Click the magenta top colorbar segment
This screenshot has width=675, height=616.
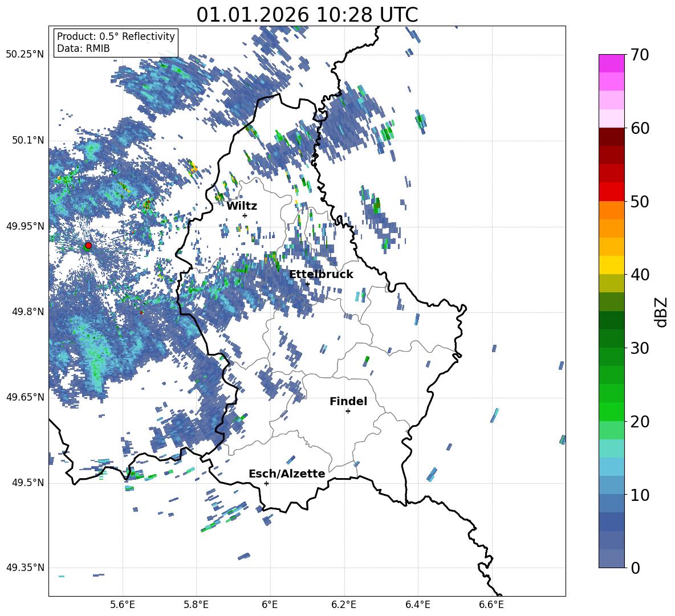(x=612, y=63)
